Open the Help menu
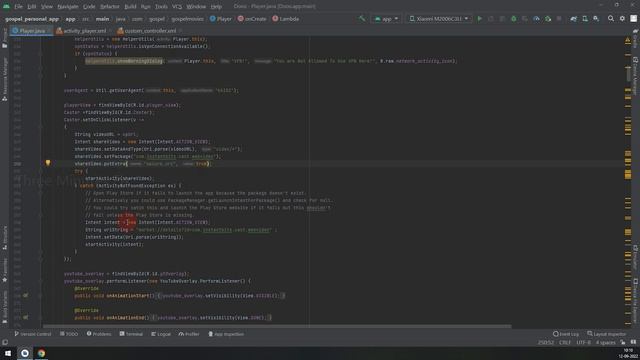Image resolution: width=640 pixels, height=360 pixels. 216,7
